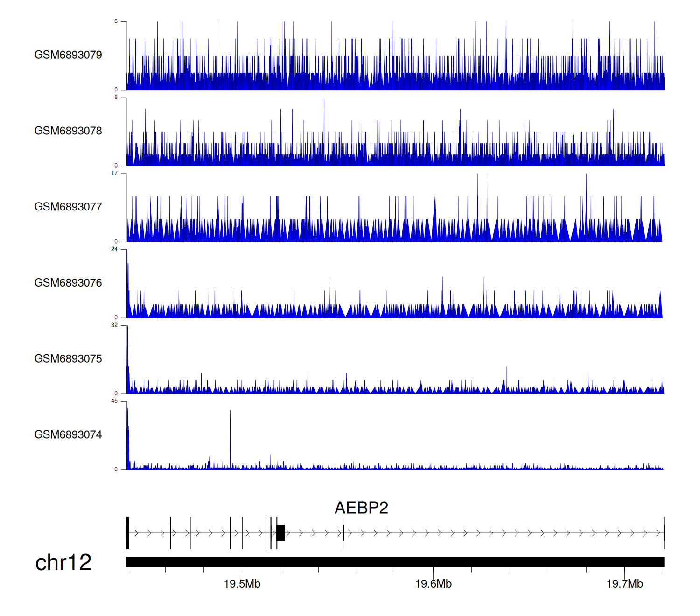Click the thick AEBP2 exon block
The height and width of the screenshot is (616, 700).
[x=280, y=533]
